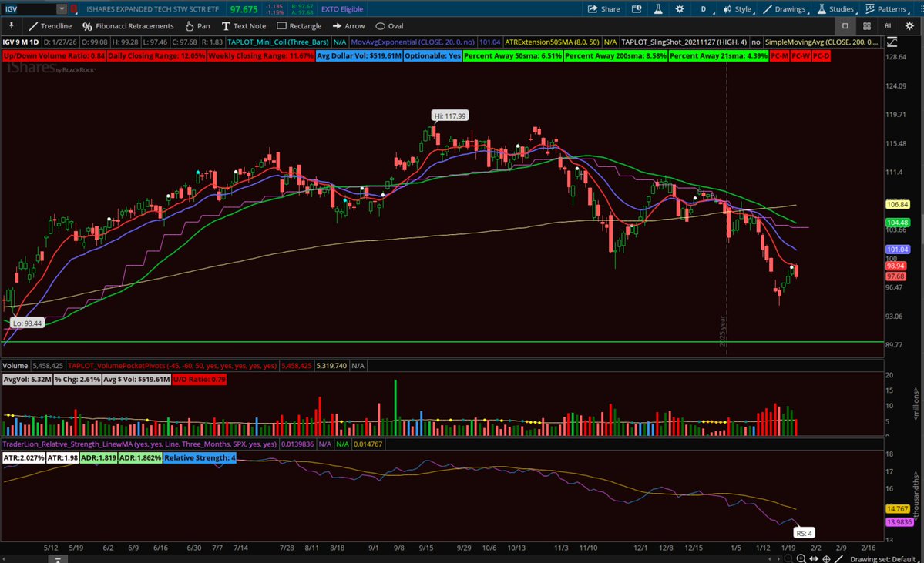Open the Style menu

pyautogui.click(x=738, y=8)
